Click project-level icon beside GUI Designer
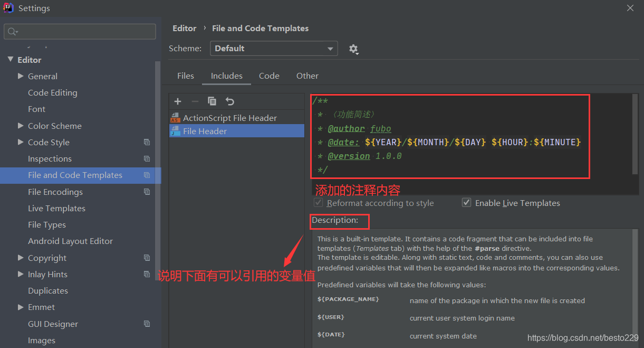The width and height of the screenshot is (644, 348). (147, 324)
